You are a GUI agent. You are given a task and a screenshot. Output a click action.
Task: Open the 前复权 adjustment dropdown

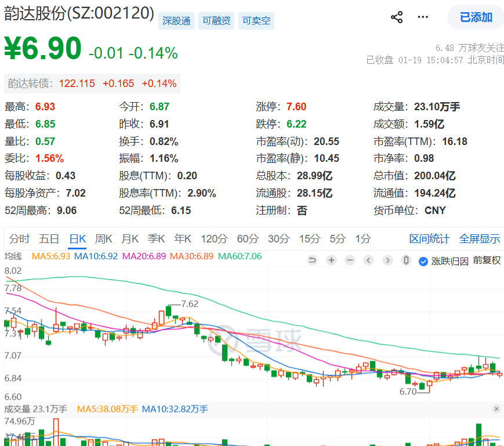[x=487, y=260]
